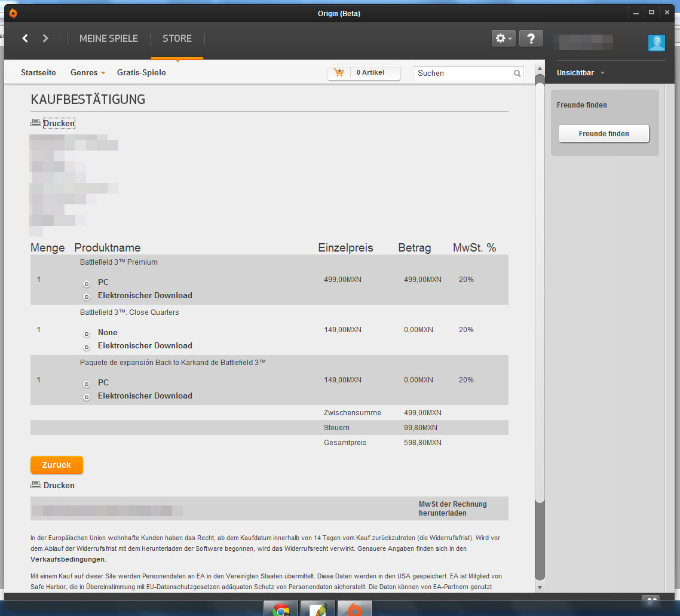Switch to MEINE SPIELE tab
680x616 pixels.
(108, 39)
